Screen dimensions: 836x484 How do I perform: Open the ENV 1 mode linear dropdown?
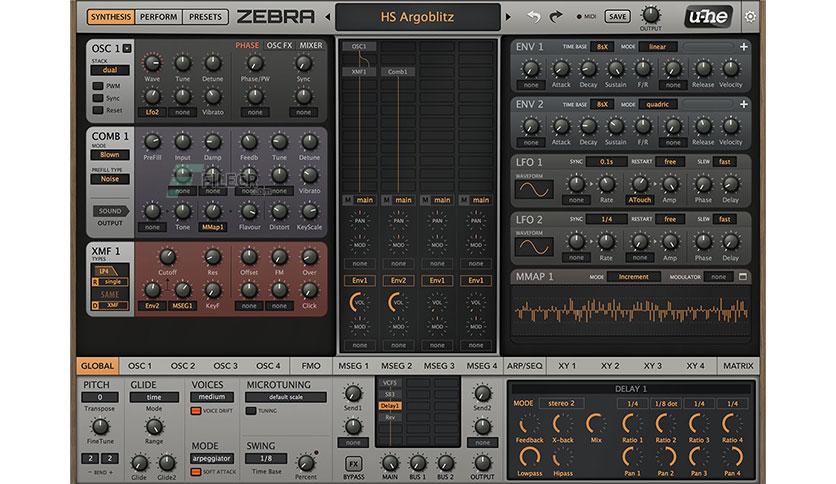click(657, 47)
